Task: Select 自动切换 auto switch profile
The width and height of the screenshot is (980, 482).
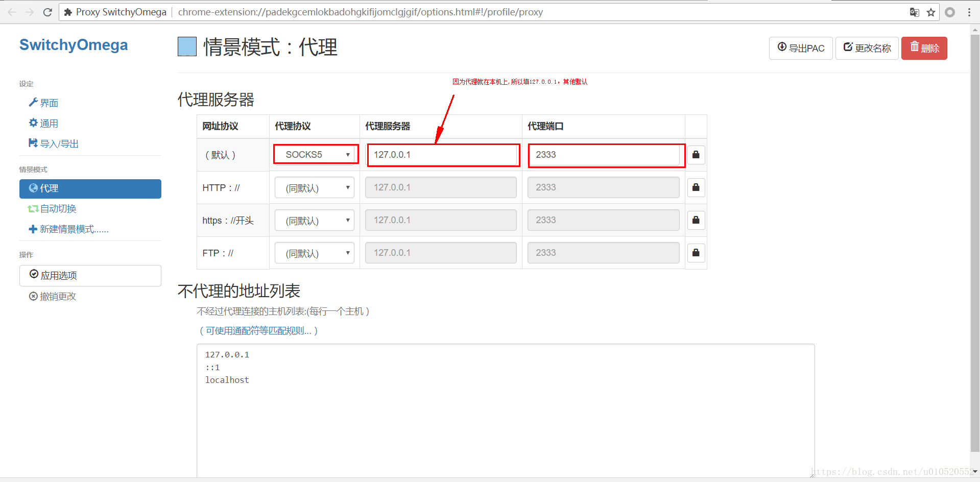Action: click(x=52, y=208)
